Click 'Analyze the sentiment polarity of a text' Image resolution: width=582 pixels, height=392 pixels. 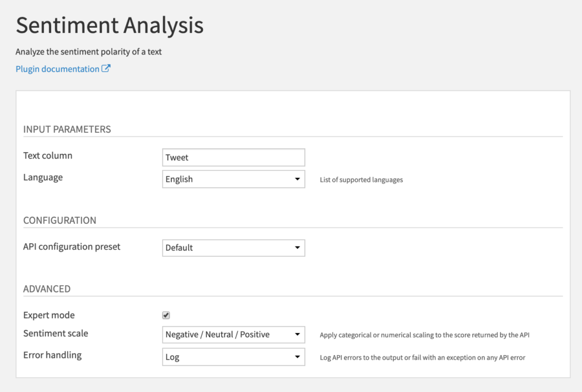click(89, 52)
